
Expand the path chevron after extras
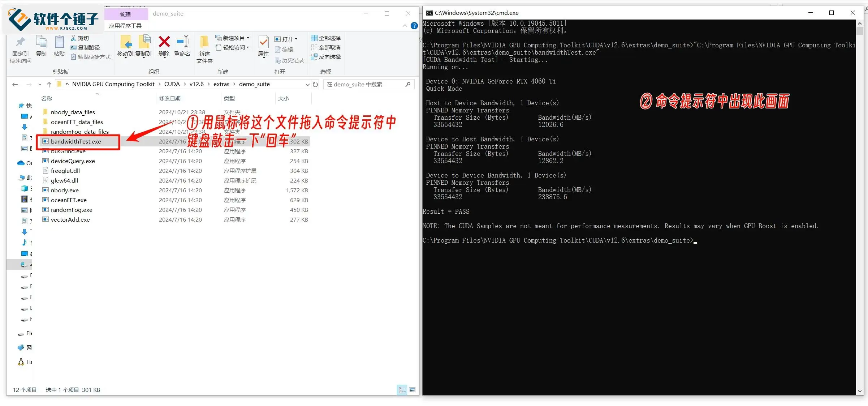[x=234, y=84]
